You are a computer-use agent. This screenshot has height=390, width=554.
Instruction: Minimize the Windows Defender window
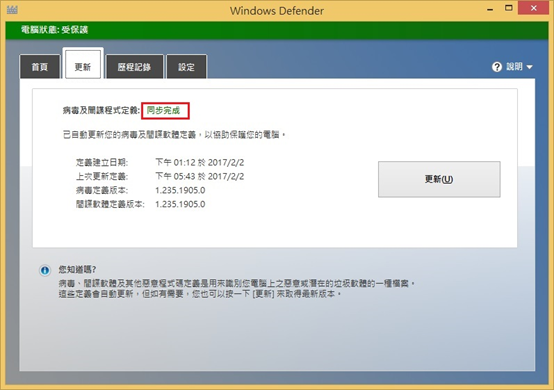pos(490,9)
